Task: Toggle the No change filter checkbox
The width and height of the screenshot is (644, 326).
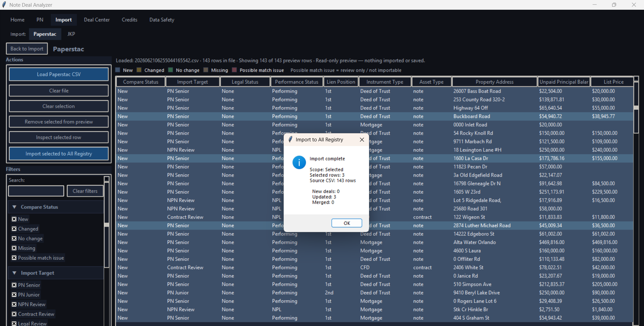Action: point(14,238)
